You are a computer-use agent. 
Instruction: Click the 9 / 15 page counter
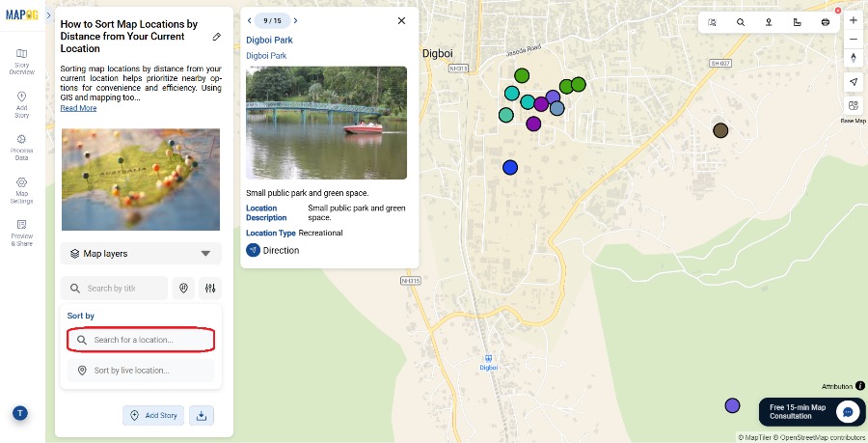[x=272, y=20]
